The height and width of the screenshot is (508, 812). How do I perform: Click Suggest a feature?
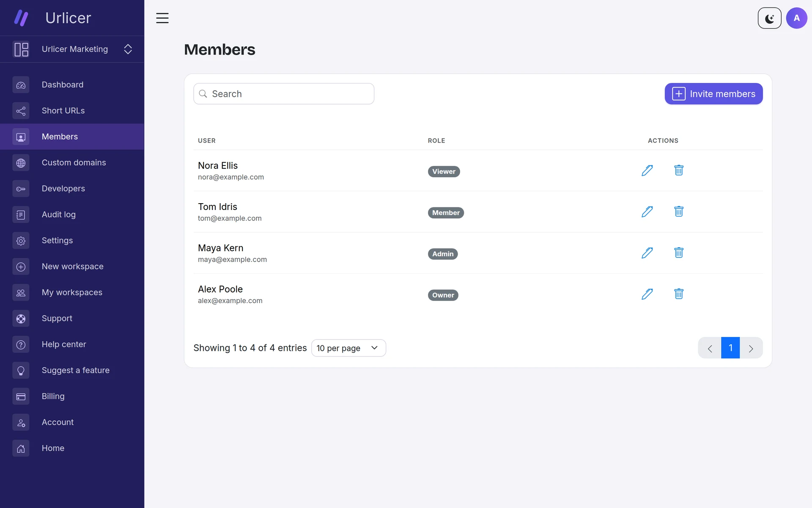point(72,370)
